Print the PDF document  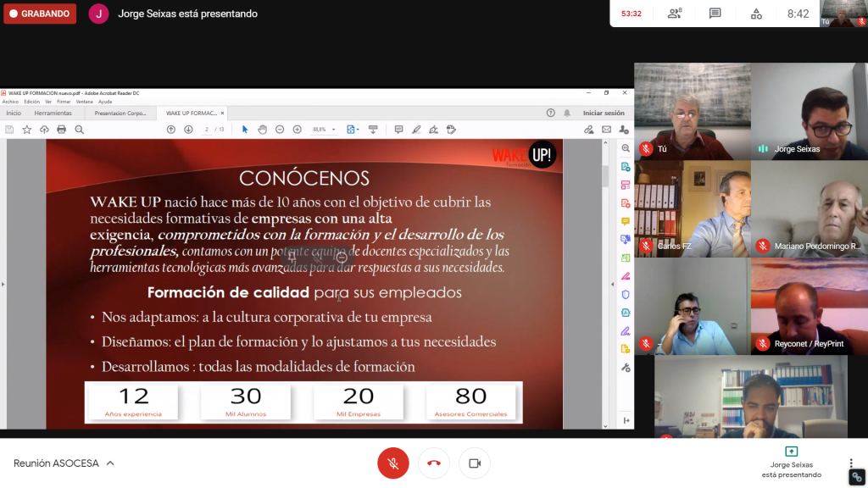(x=61, y=130)
